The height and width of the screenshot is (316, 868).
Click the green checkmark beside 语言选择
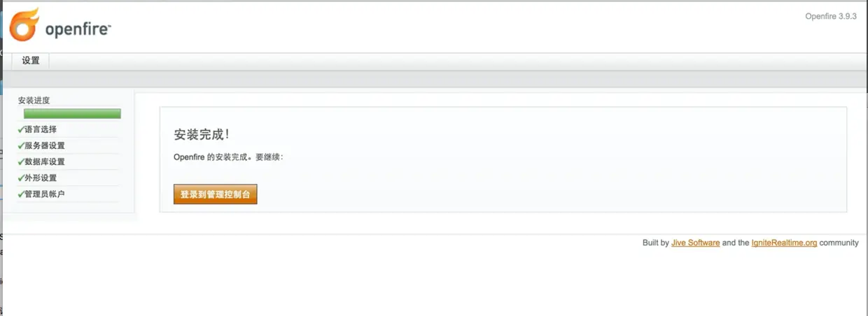click(x=21, y=129)
